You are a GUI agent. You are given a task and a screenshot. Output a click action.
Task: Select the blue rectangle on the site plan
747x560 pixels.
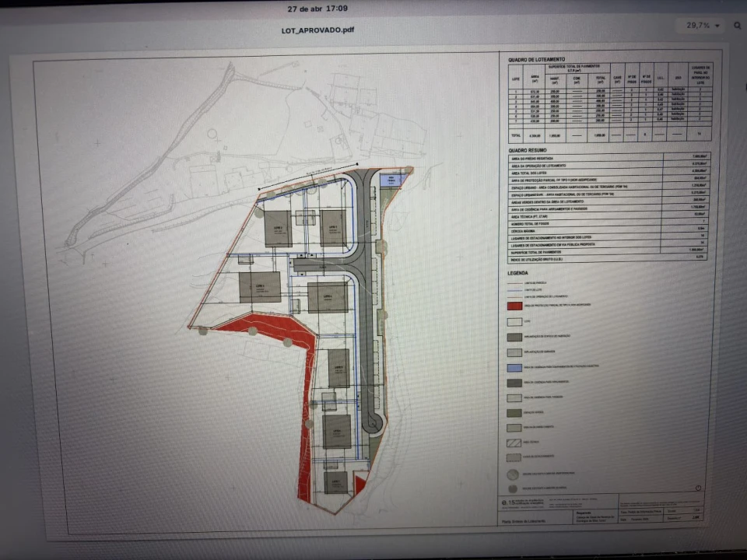click(x=392, y=180)
